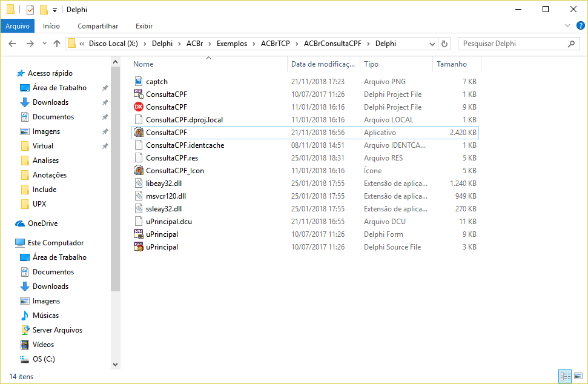Show hidden breadcrumb path chevrons

(82, 44)
